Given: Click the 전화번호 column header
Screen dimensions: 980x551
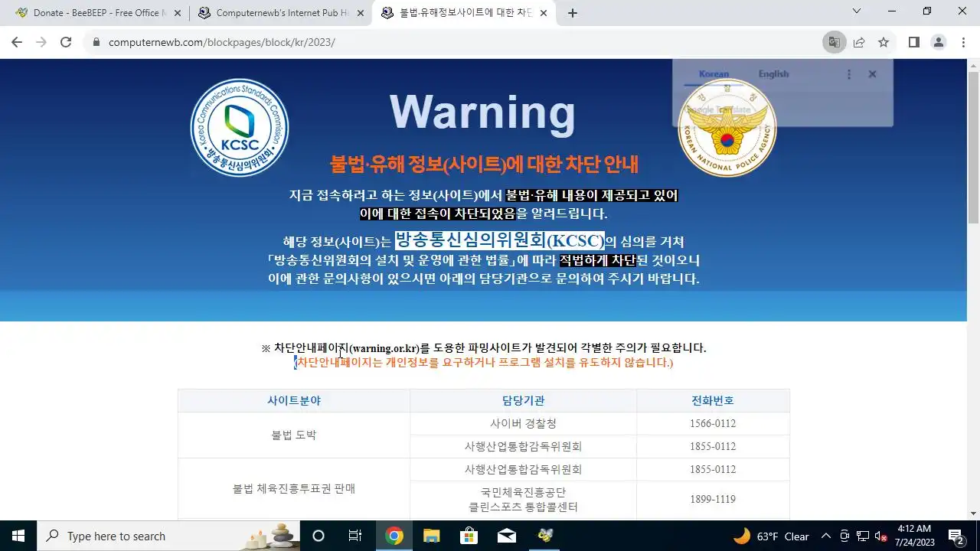Looking at the screenshot, I should point(713,400).
